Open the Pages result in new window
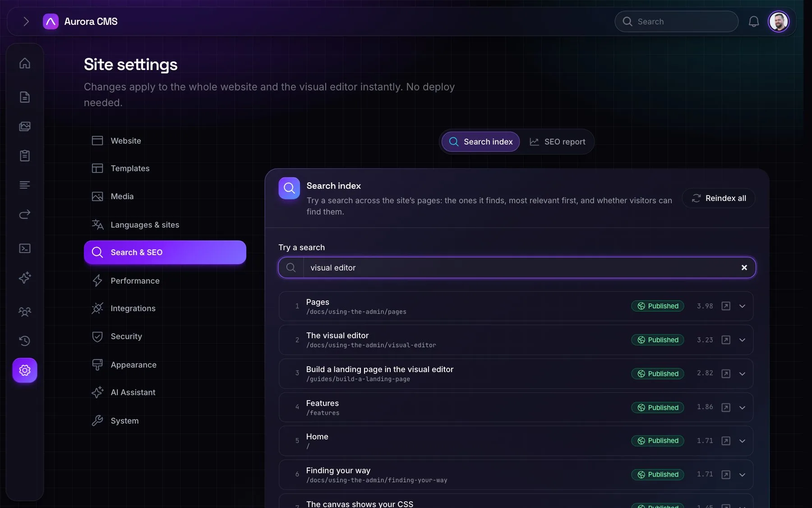Image resolution: width=812 pixels, height=508 pixels. pyautogui.click(x=726, y=306)
